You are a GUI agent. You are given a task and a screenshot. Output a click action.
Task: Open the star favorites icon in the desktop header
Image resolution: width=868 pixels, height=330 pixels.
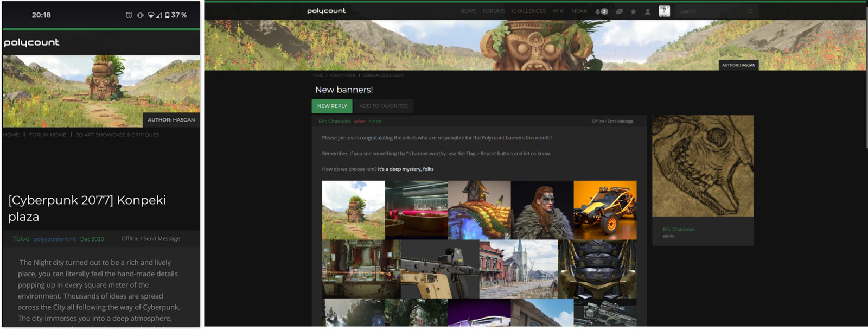(x=633, y=11)
